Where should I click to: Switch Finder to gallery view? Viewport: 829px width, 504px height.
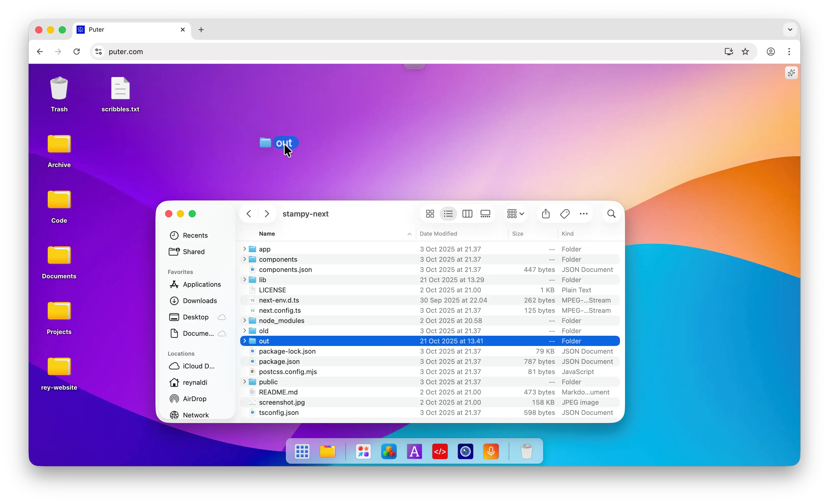[485, 214]
